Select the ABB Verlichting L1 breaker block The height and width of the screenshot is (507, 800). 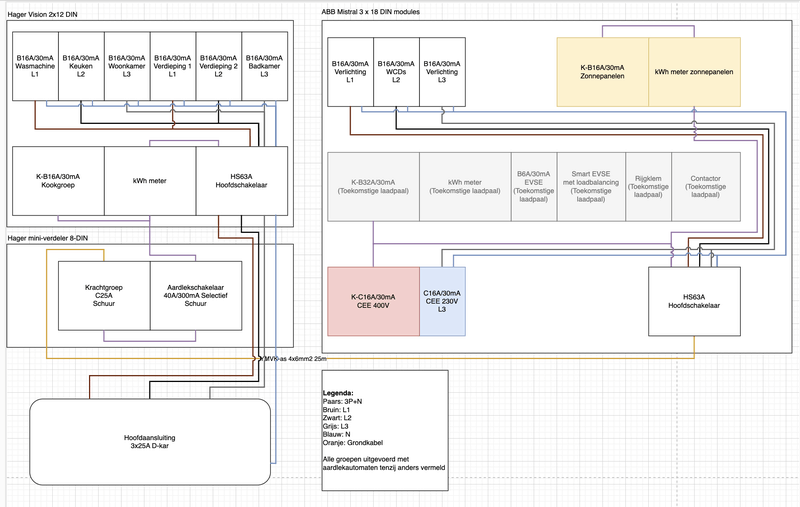[x=351, y=72]
